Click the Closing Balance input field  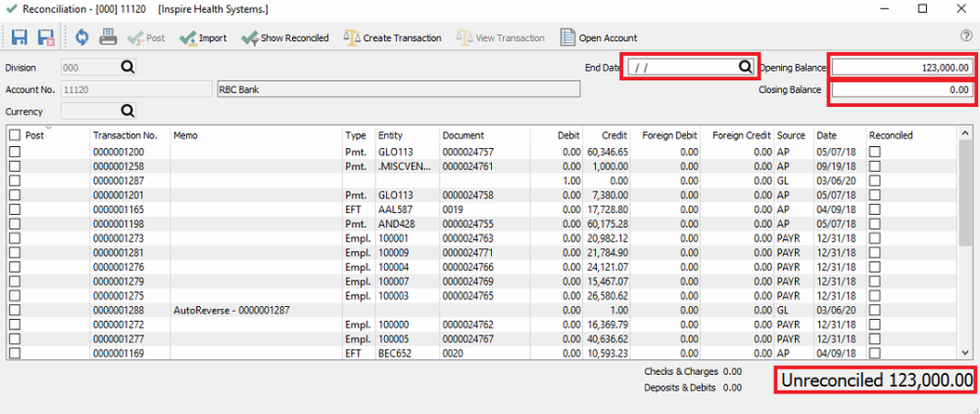(903, 90)
